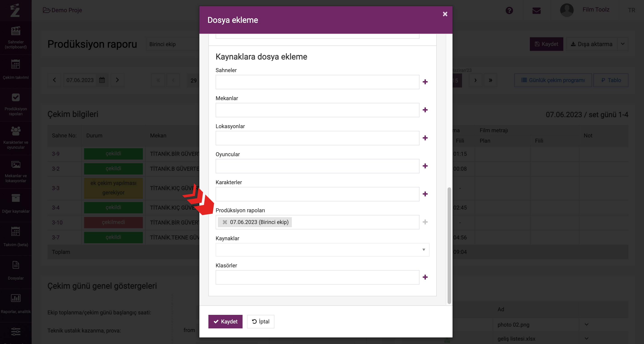This screenshot has height=344, width=644.
Task: Click the Film Toolz Z logo
Action: click(15, 10)
